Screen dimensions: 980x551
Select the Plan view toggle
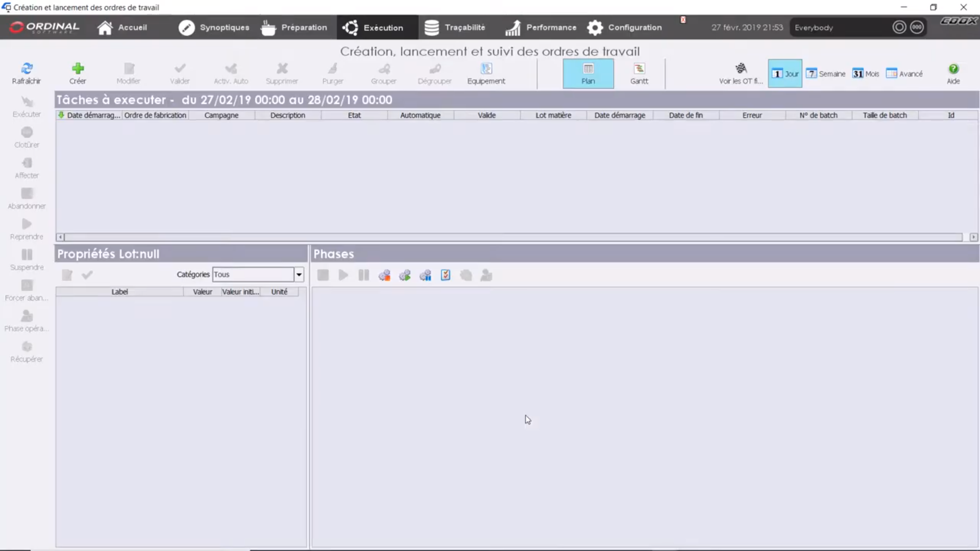pyautogui.click(x=588, y=73)
